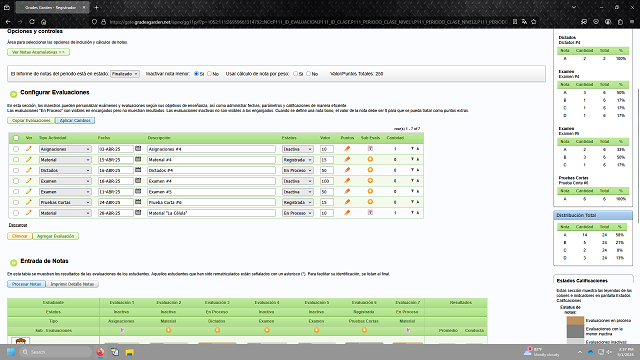Move the Examen #5 row up with the arrow
Screen dimensions: 640x360
pyautogui.click(x=418, y=191)
